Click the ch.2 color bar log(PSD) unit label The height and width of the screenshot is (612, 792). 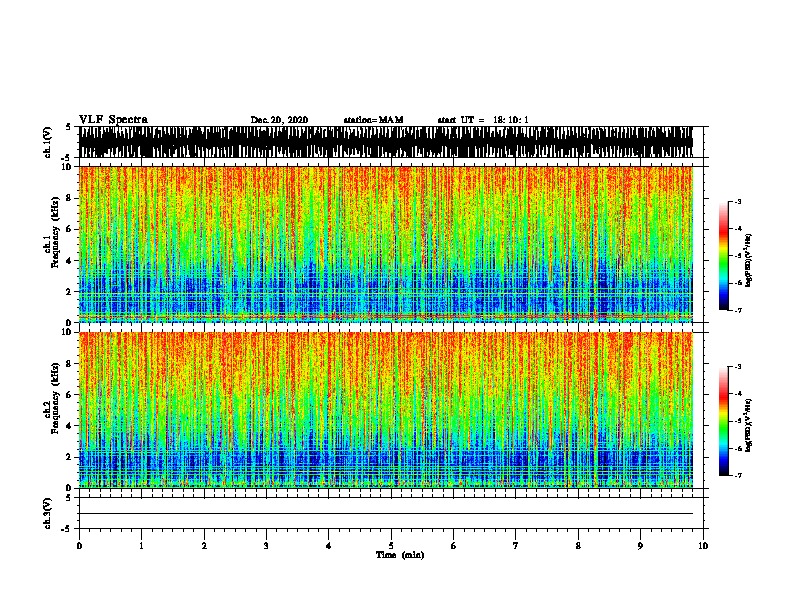748,425
